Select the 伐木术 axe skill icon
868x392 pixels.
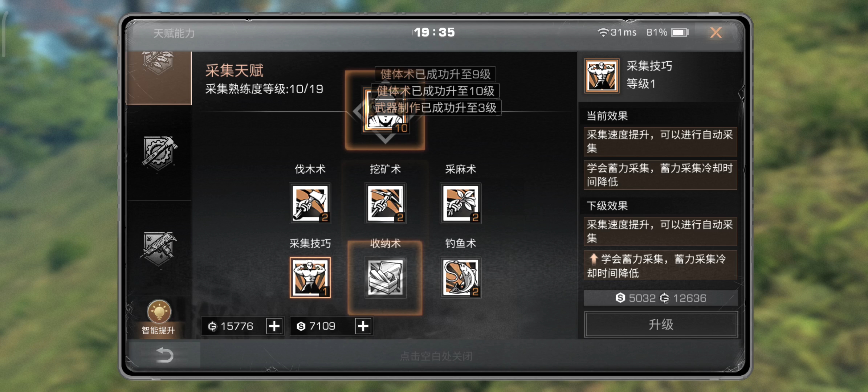[x=310, y=203]
